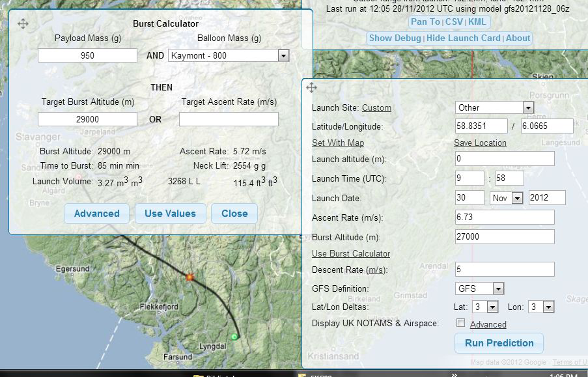Open the KML export option
Viewport: 588px width, 377px height.
tap(477, 21)
